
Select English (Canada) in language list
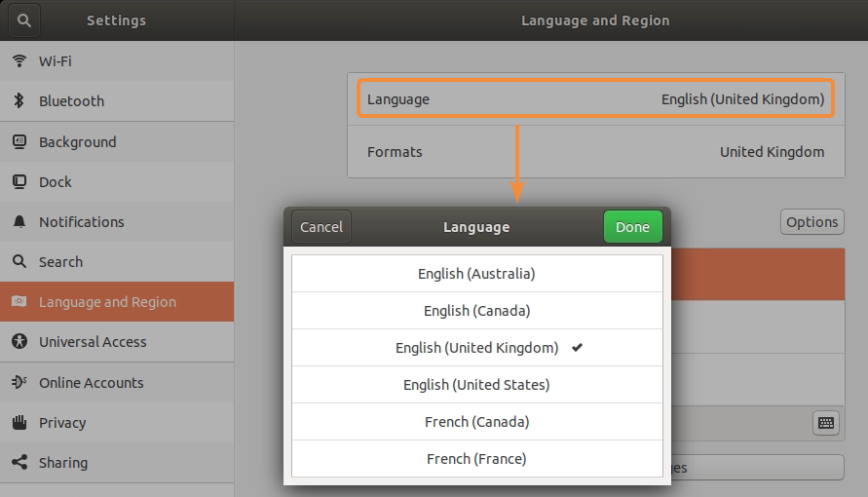(476, 311)
